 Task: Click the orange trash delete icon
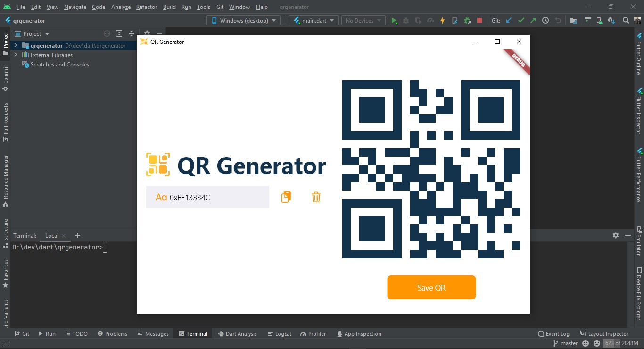click(316, 197)
